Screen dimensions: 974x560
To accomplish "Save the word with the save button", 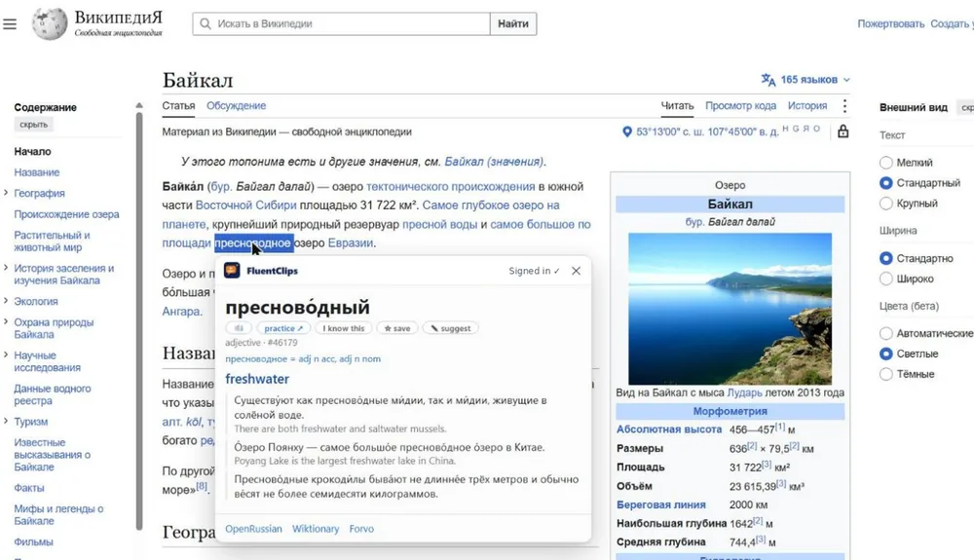I will [x=397, y=328].
